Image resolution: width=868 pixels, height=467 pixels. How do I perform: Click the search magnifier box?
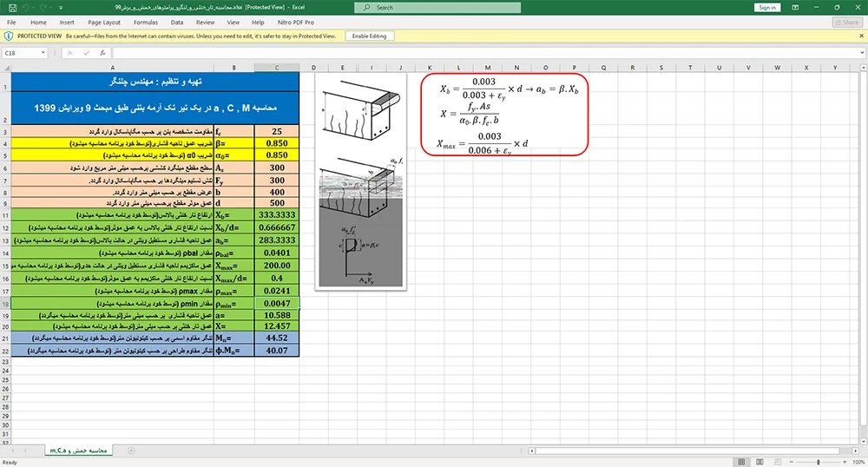click(x=437, y=7)
